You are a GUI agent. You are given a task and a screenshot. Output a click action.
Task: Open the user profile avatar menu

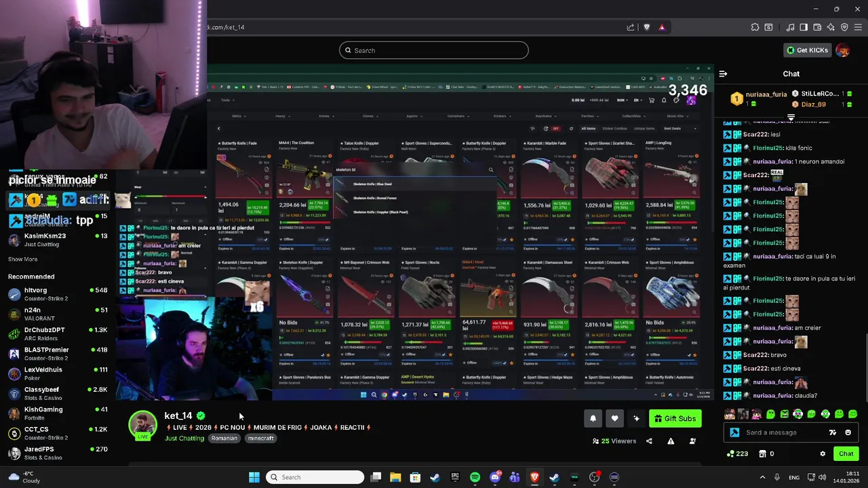coord(843,50)
